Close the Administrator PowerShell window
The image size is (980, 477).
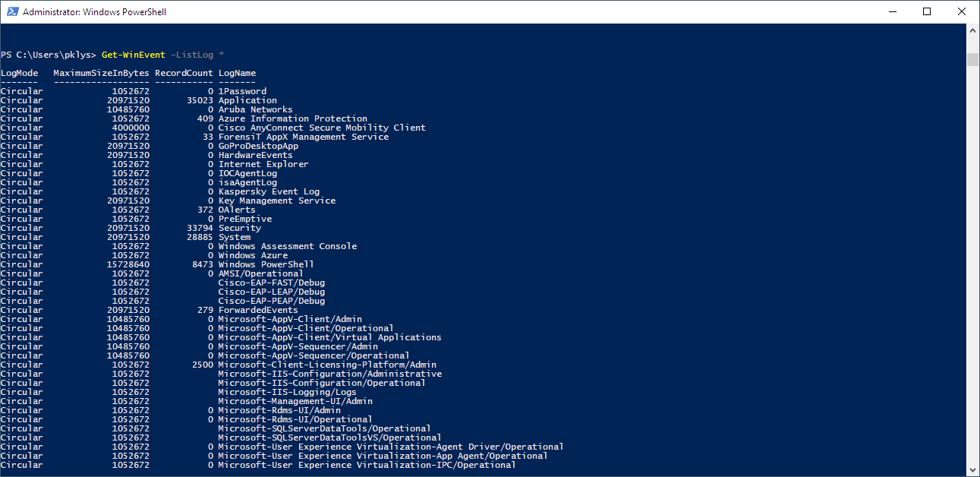[961, 11]
